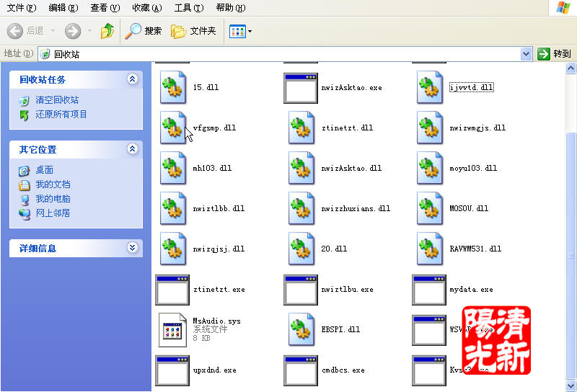Viewport: 577px width, 392px height.
Task: Collapse the 回收站任务 panel
Action: (x=133, y=79)
